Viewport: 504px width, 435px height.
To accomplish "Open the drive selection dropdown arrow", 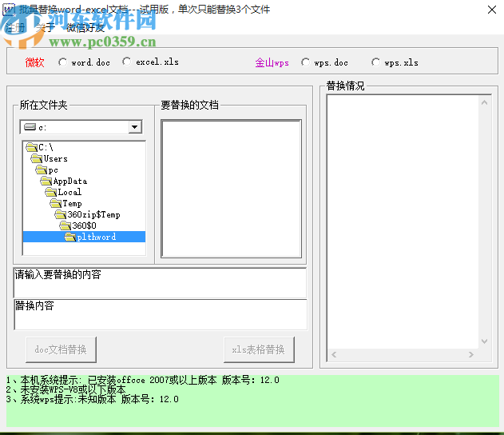I will pos(135,127).
